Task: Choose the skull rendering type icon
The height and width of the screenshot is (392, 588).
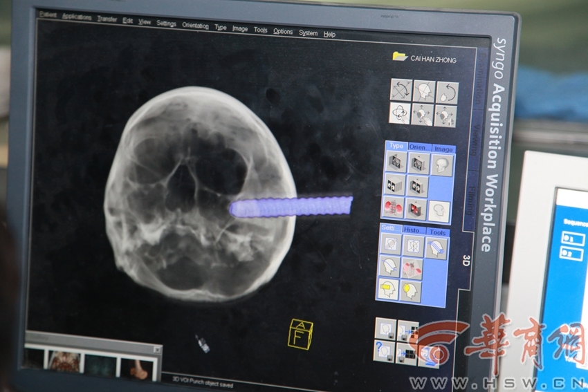Action: point(441,165)
